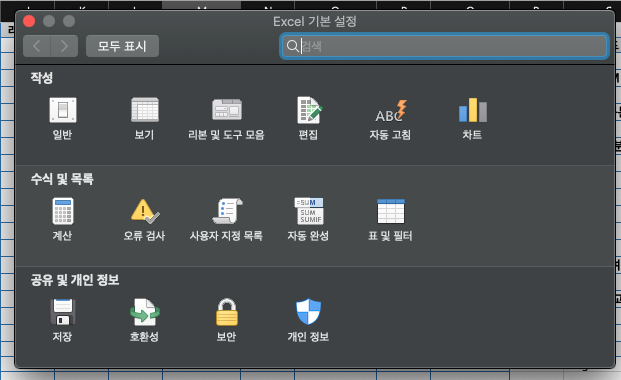This screenshot has width=621, height=380.
Task: Open 오류 검사 (Error Checking) preferences
Action: point(145,211)
